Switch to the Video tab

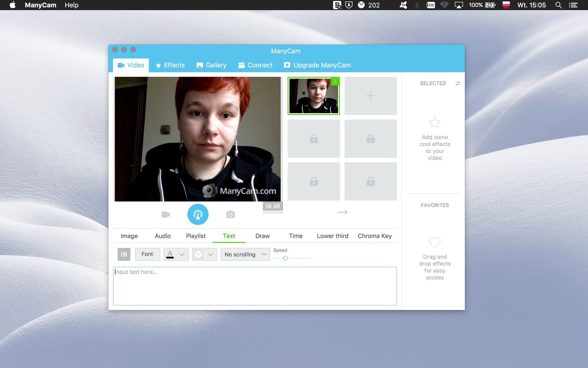tap(131, 65)
